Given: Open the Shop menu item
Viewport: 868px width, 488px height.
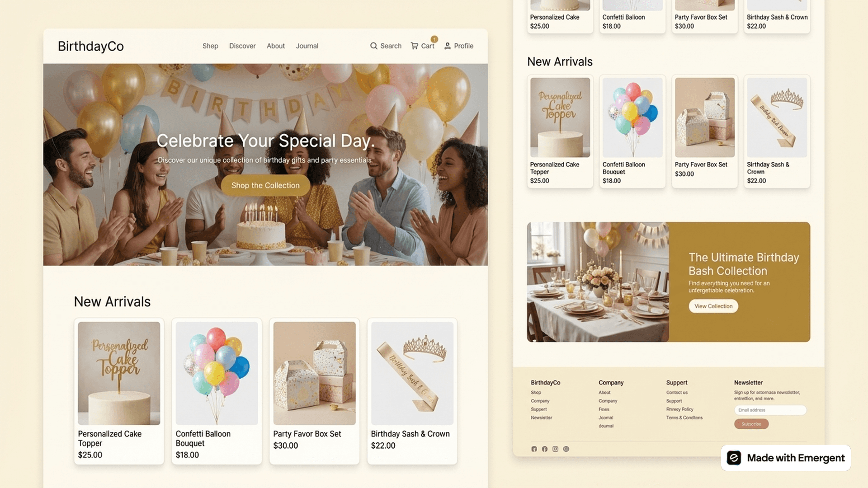Looking at the screenshot, I should (x=210, y=46).
